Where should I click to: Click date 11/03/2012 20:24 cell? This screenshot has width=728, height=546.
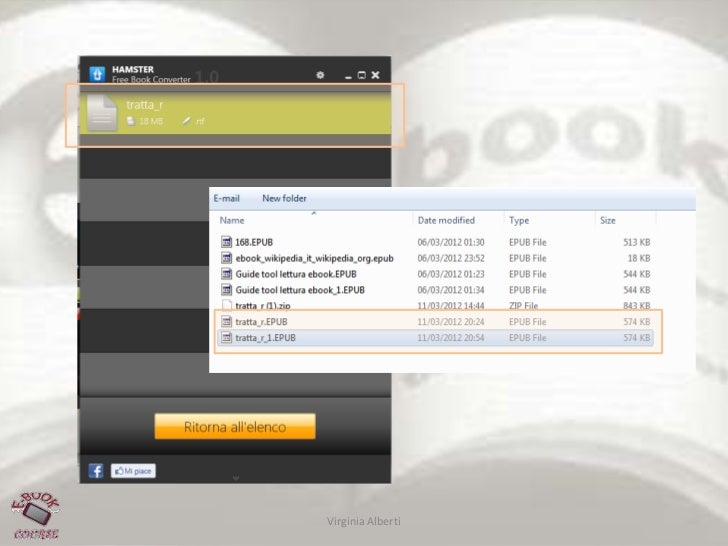pos(451,322)
